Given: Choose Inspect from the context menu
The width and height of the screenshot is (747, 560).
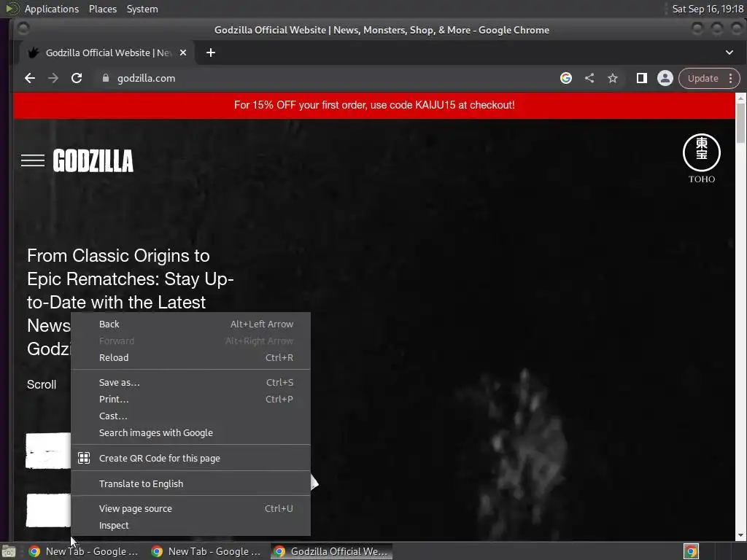Looking at the screenshot, I should (190, 525).
